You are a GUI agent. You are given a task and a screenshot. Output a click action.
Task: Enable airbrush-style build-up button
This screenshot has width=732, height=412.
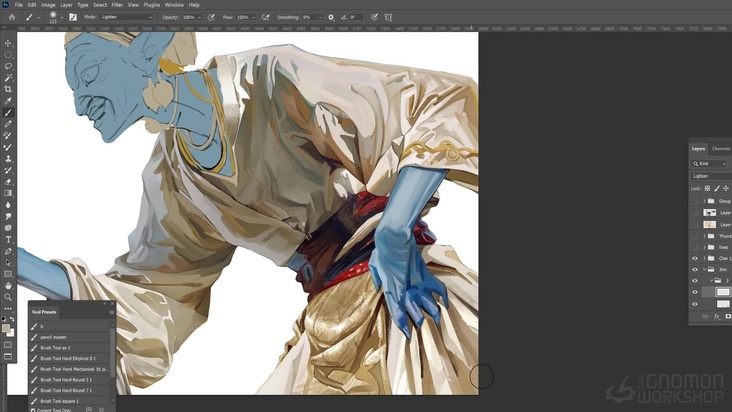click(266, 17)
